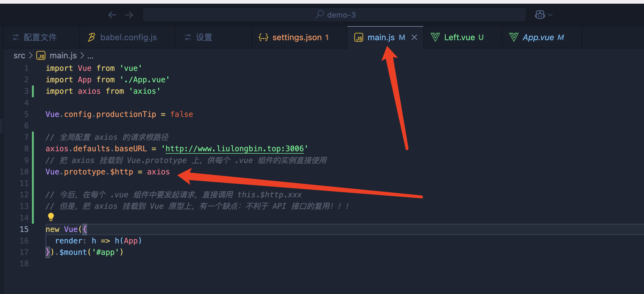Click the src breadcrumb segment
The image size is (644, 294).
(x=19, y=56)
